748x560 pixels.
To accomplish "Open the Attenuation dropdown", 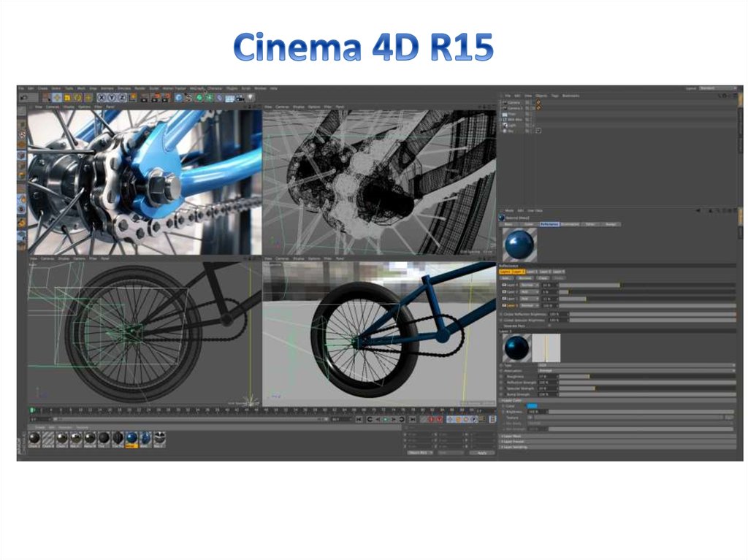I will [637, 371].
